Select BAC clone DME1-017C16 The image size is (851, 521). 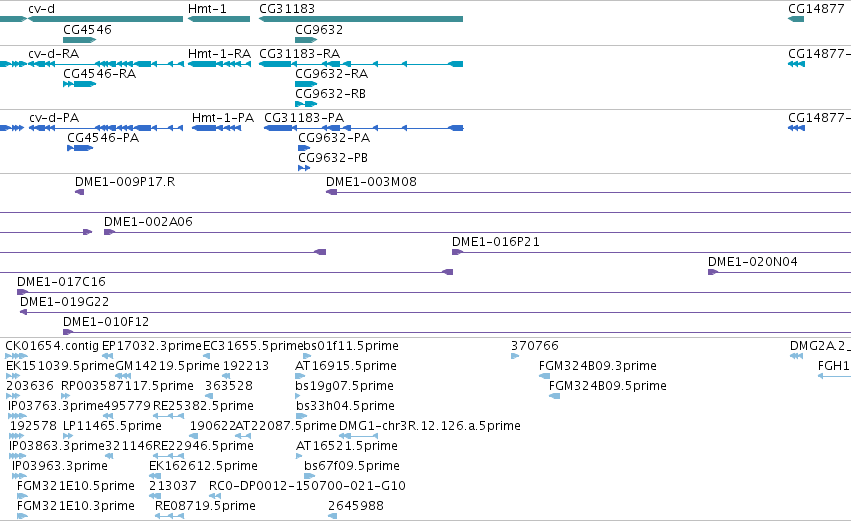tap(434, 293)
